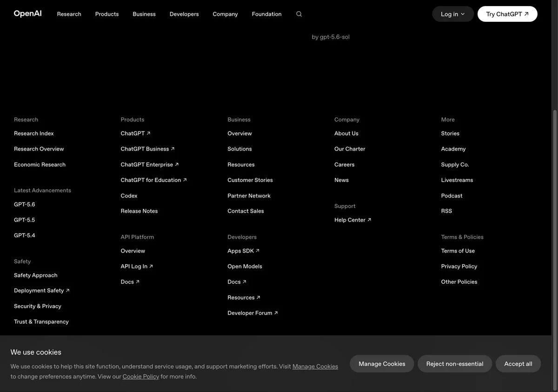
Task: Open Podcast link
Action: [452, 196]
